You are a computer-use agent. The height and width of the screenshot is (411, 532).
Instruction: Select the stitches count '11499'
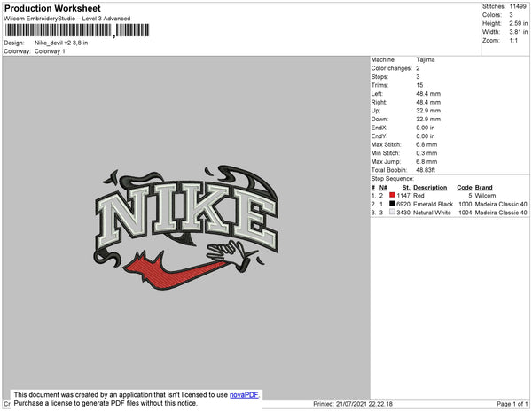pos(518,6)
